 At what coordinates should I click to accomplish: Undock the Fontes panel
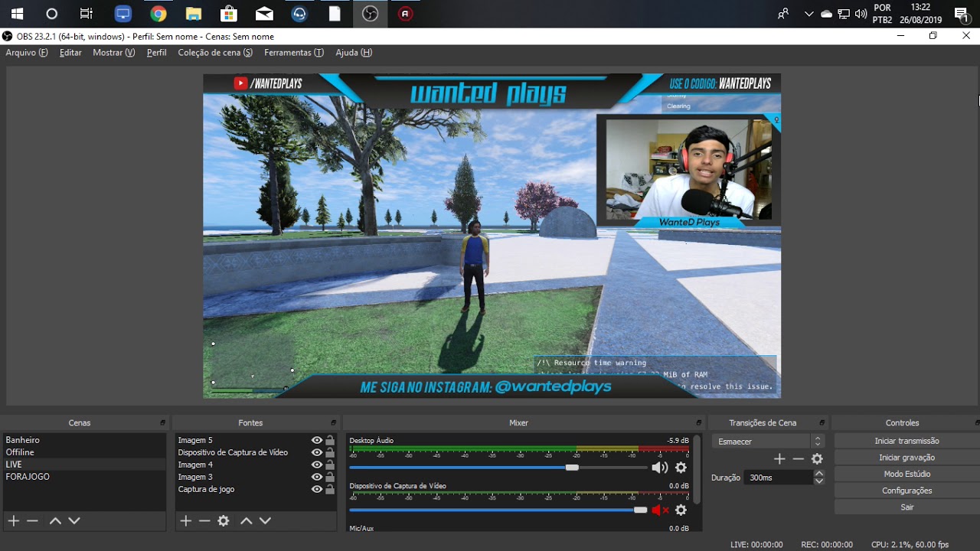(333, 422)
